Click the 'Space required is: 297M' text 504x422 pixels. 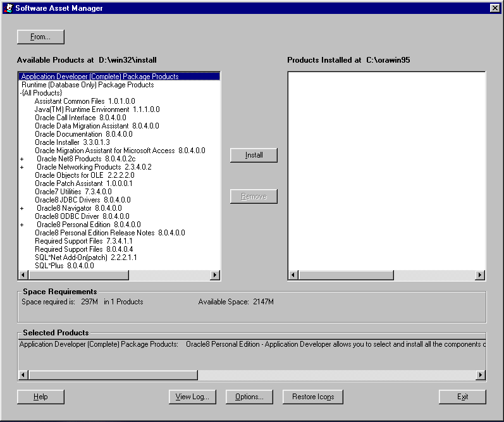point(60,302)
